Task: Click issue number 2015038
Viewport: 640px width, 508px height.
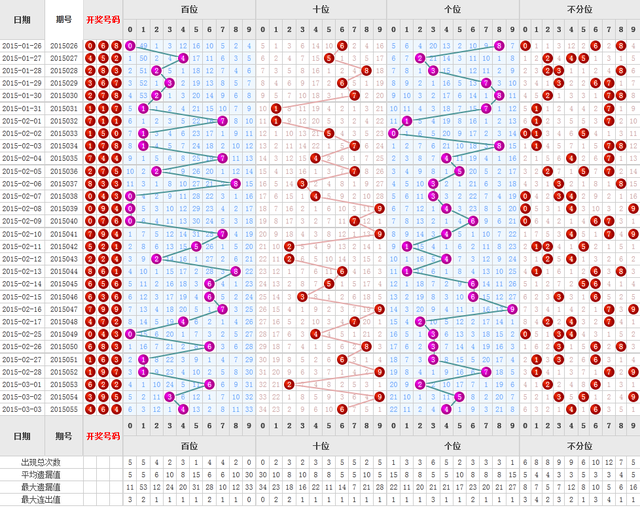Action: (x=64, y=196)
